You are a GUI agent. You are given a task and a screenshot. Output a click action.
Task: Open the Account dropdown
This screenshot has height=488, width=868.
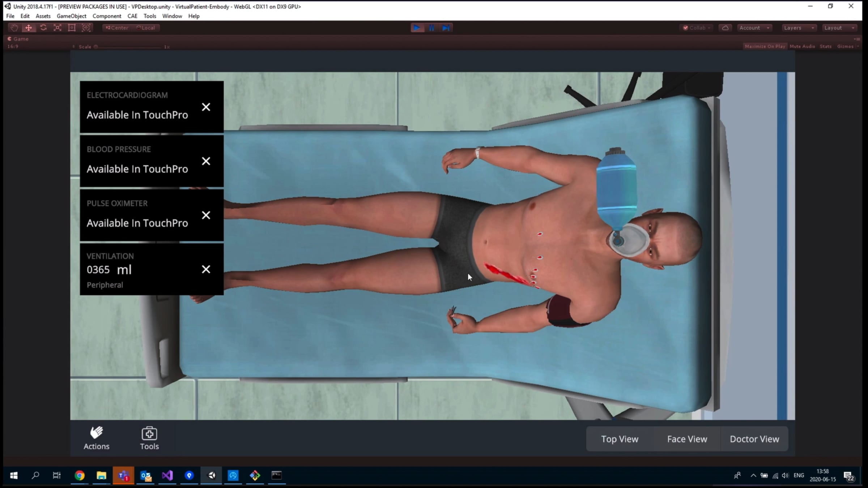tap(754, 28)
